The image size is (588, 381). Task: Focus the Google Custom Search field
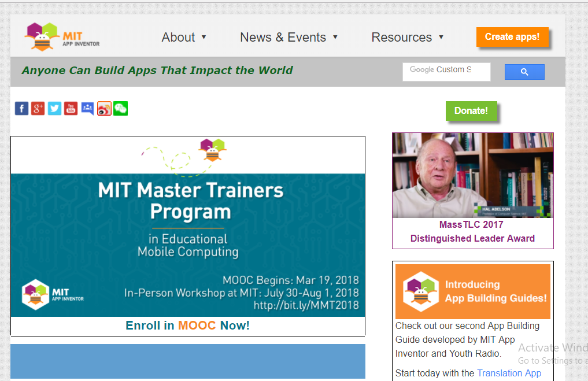click(446, 72)
